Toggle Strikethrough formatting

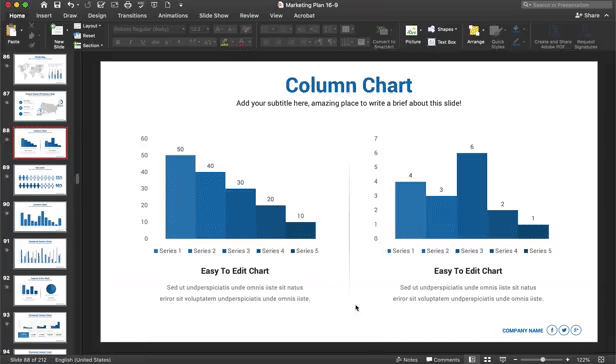(x=156, y=42)
